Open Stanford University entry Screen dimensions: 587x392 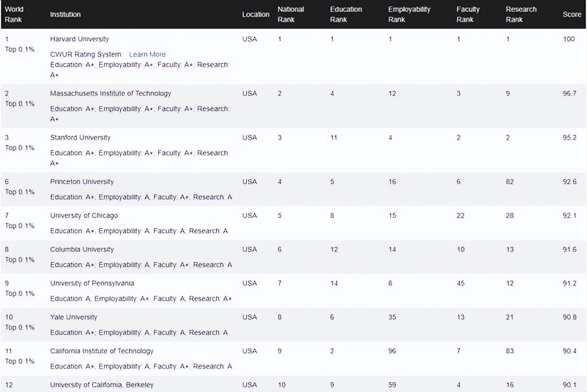pos(80,138)
